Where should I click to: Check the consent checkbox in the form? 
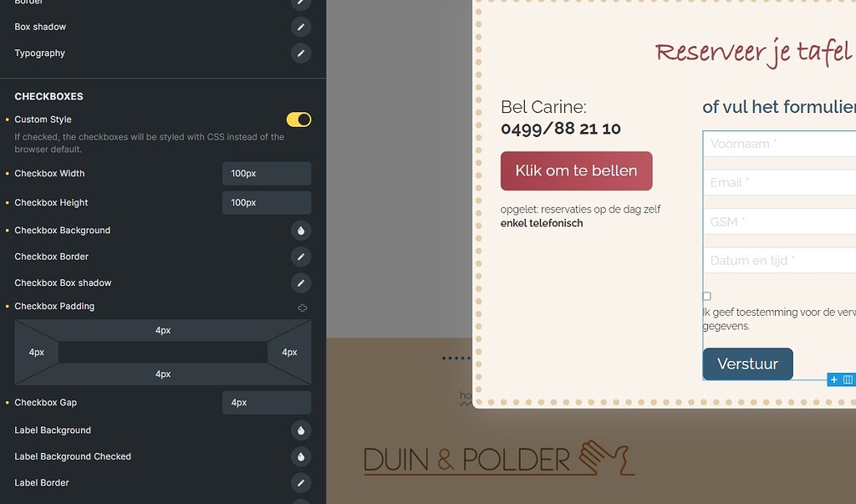point(707,297)
